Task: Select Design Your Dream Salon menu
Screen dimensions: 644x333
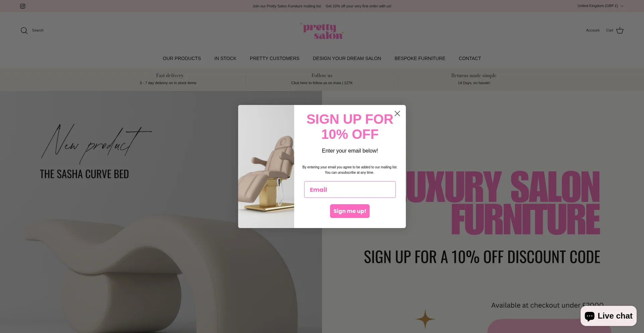Action: pyautogui.click(x=347, y=58)
